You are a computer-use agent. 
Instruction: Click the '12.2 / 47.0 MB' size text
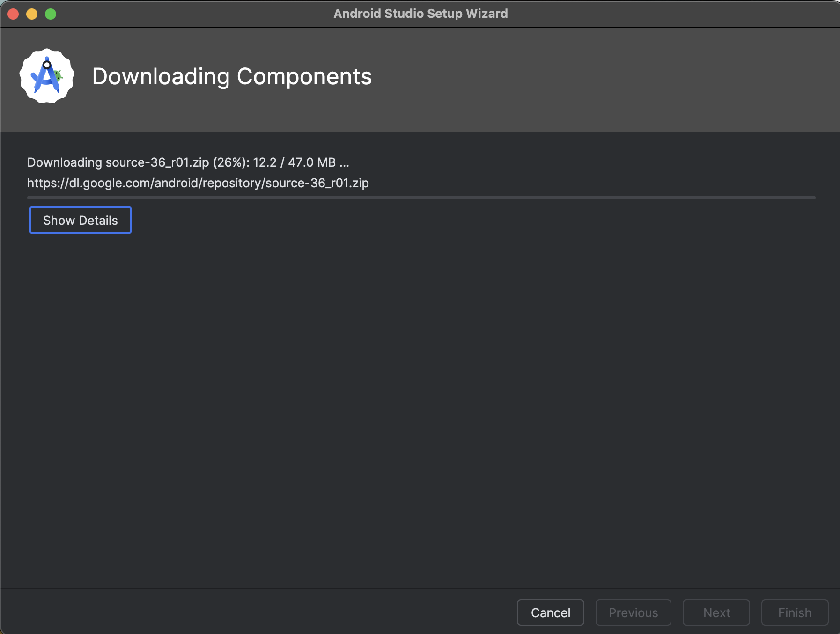(x=294, y=162)
